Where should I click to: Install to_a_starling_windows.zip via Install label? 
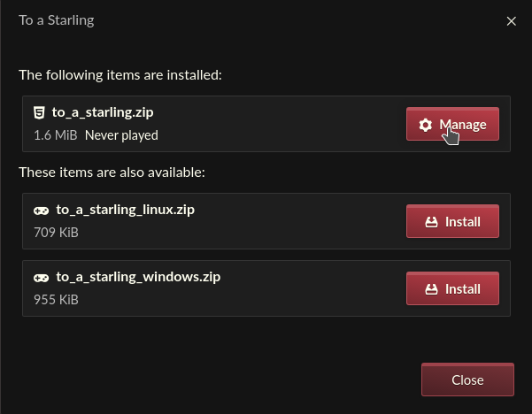coord(463,289)
